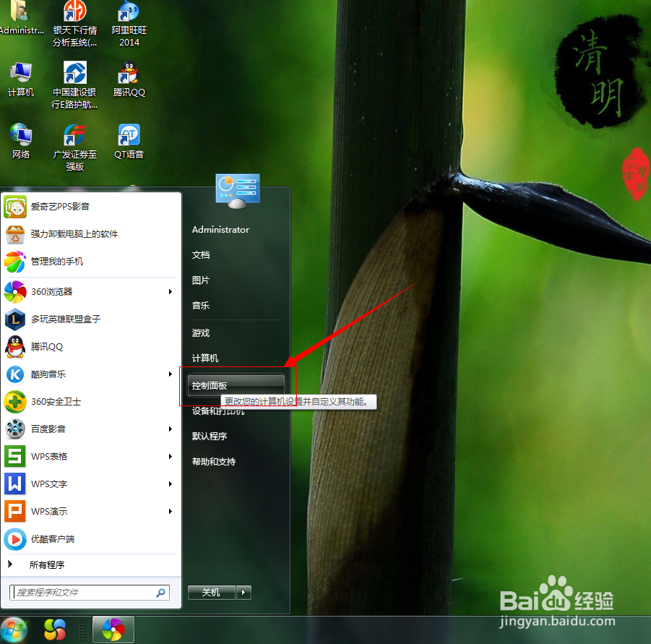
Task: Open 多玩英雄联盟盒子 icon
Action: (x=15, y=319)
